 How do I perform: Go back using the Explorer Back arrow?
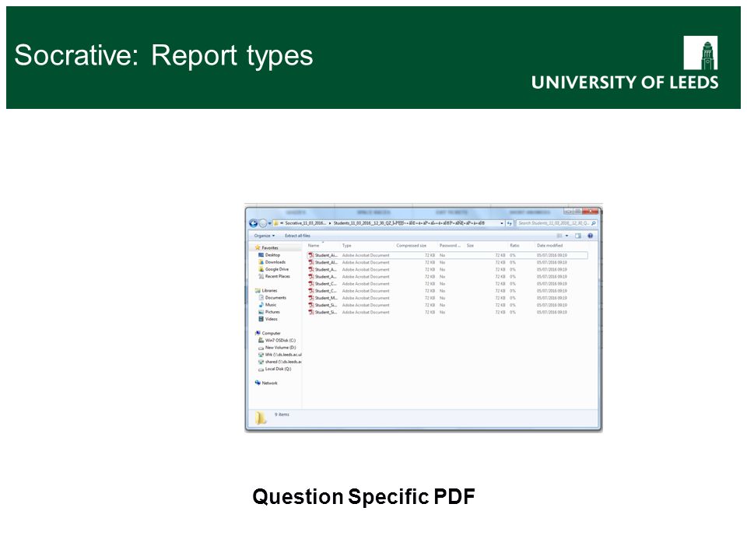254,223
